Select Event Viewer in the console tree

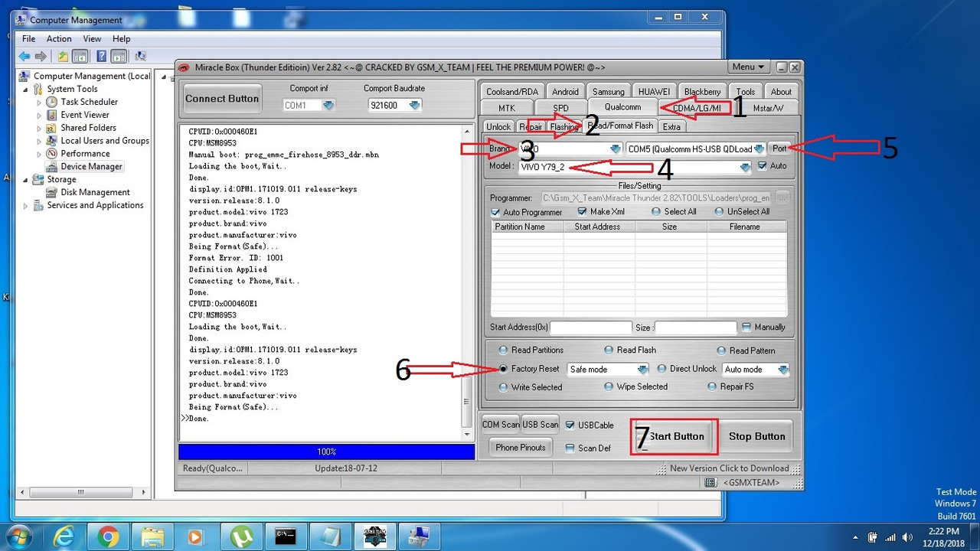(x=84, y=115)
